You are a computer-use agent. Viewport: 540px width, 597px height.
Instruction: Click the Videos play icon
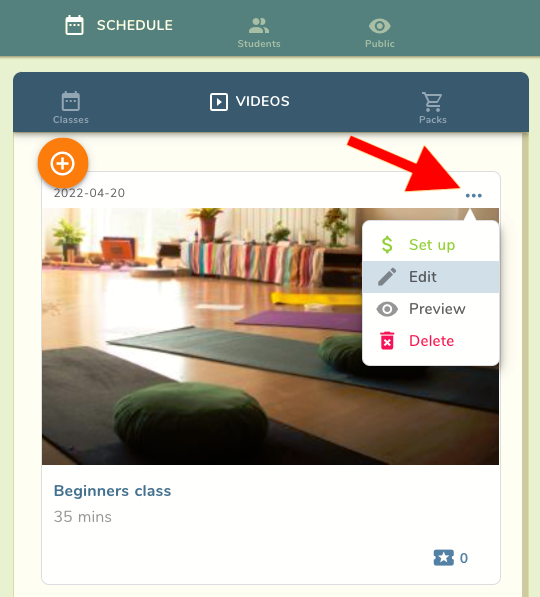pos(219,102)
